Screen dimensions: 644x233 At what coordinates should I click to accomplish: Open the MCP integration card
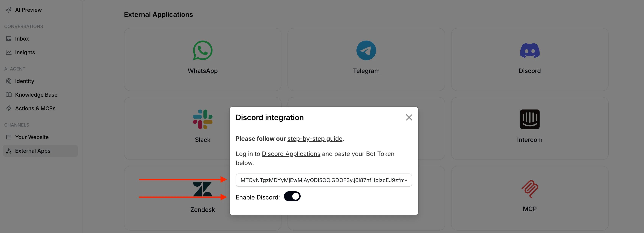tap(529, 198)
